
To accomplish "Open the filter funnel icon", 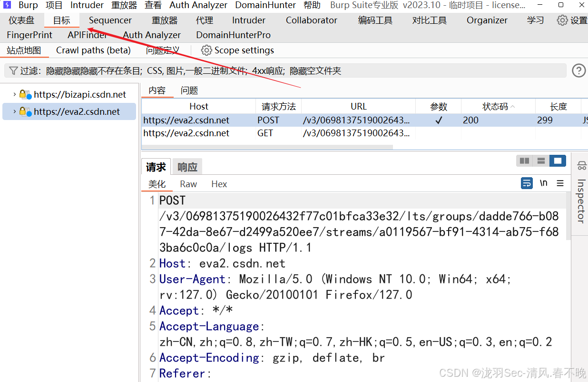I will click(13, 71).
